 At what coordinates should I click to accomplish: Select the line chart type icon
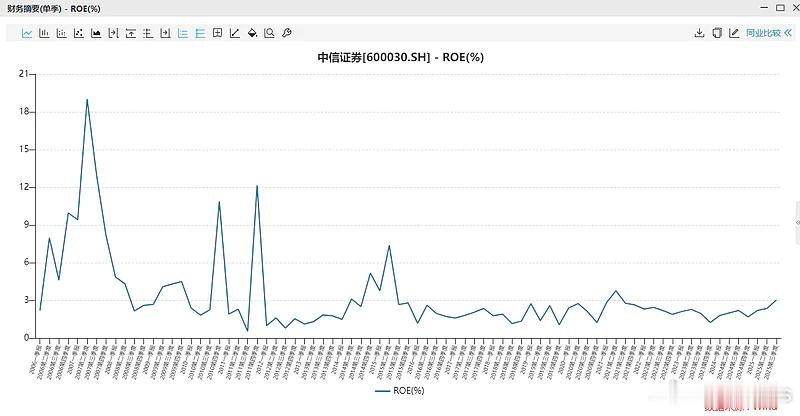pos(27,33)
